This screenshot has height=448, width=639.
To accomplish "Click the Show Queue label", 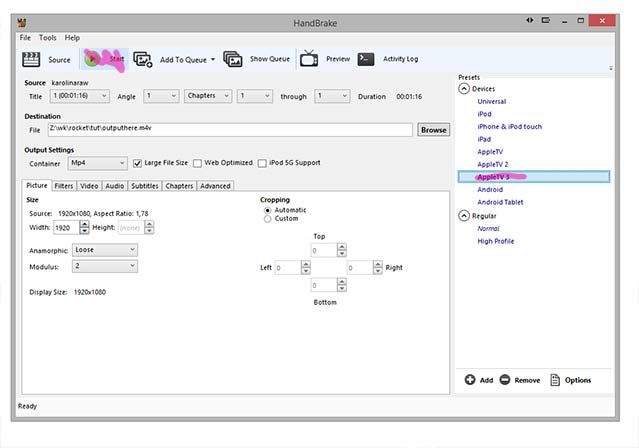I will coord(270,59).
